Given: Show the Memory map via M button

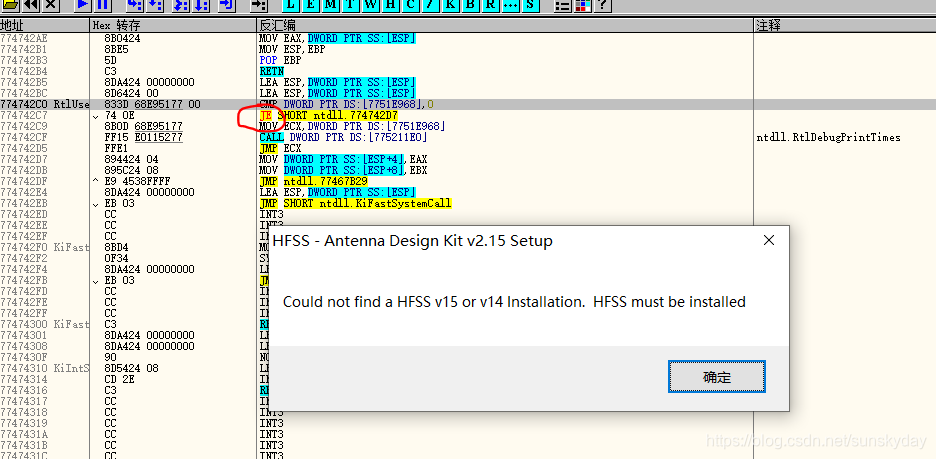Looking at the screenshot, I should (331, 5).
